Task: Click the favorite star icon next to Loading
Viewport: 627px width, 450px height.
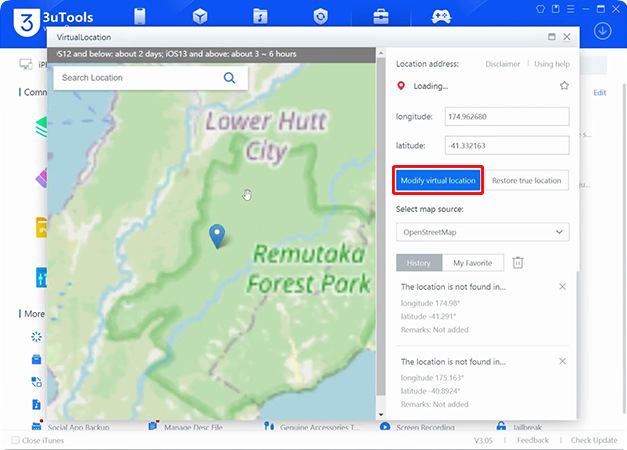Action: [x=564, y=86]
